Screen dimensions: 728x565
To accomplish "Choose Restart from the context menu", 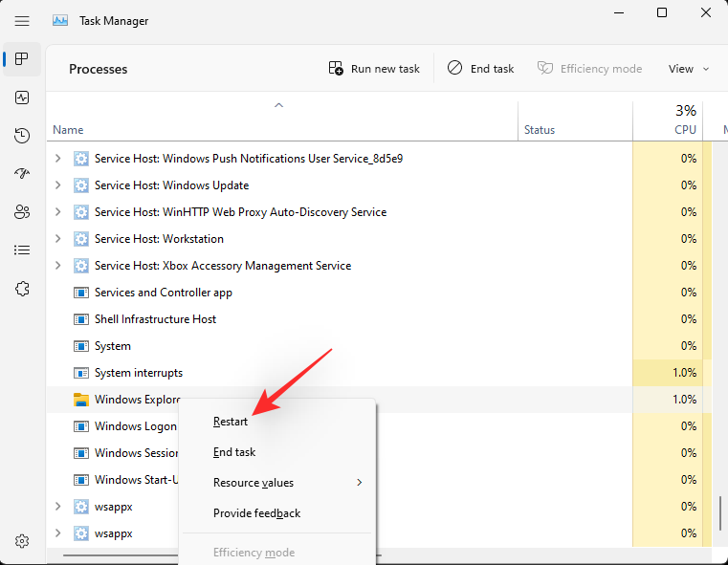I will coord(231,422).
